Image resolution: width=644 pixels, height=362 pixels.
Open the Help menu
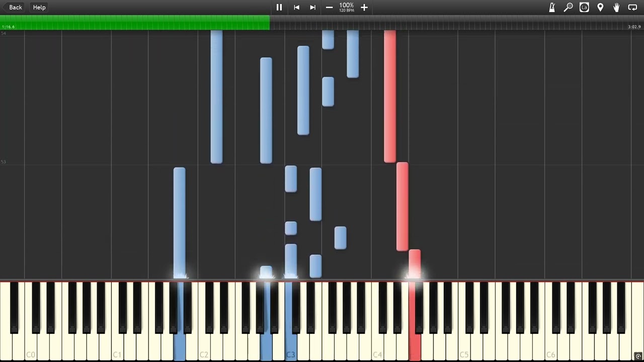tap(39, 7)
